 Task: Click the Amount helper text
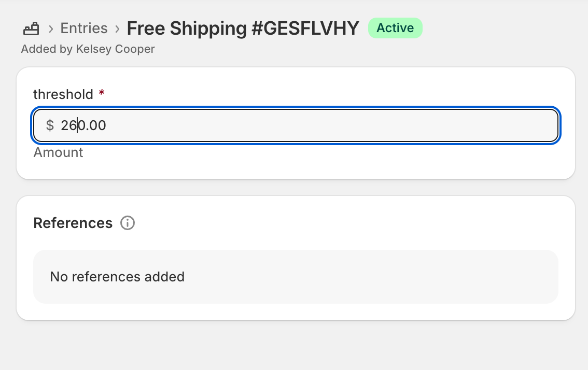pyautogui.click(x=58, y=152)
